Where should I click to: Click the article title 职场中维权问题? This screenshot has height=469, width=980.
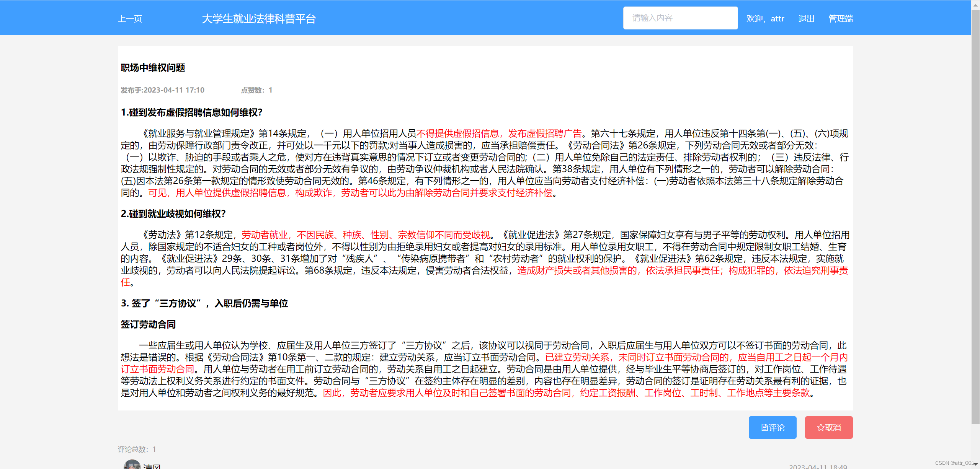coord(153,68)
